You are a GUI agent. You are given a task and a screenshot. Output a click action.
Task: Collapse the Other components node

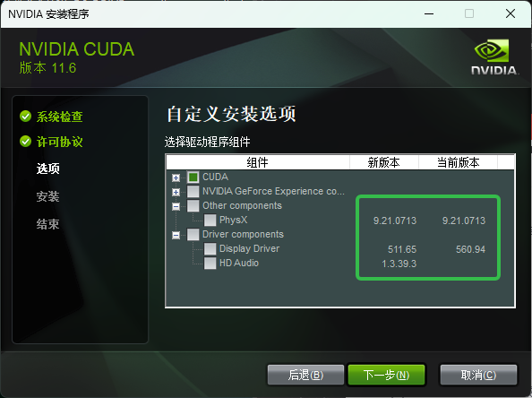pos(176,206)
